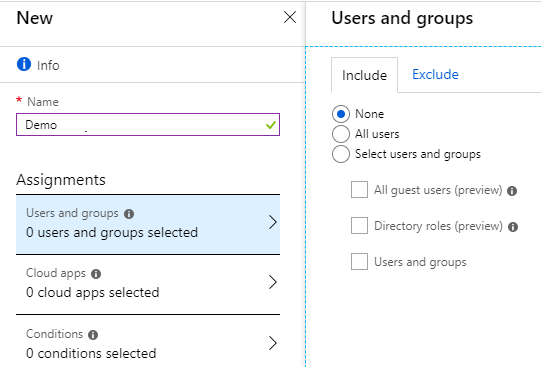Image resolution: width=541 pixels, height=367 pixels.
Task: Click the Assignments heading
Action: 61,180
